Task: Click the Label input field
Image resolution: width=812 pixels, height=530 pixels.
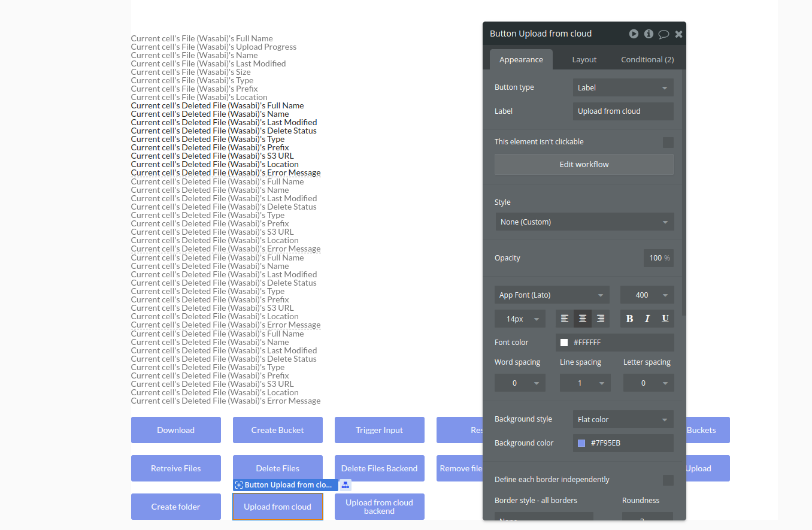Action: pos(623,111)
